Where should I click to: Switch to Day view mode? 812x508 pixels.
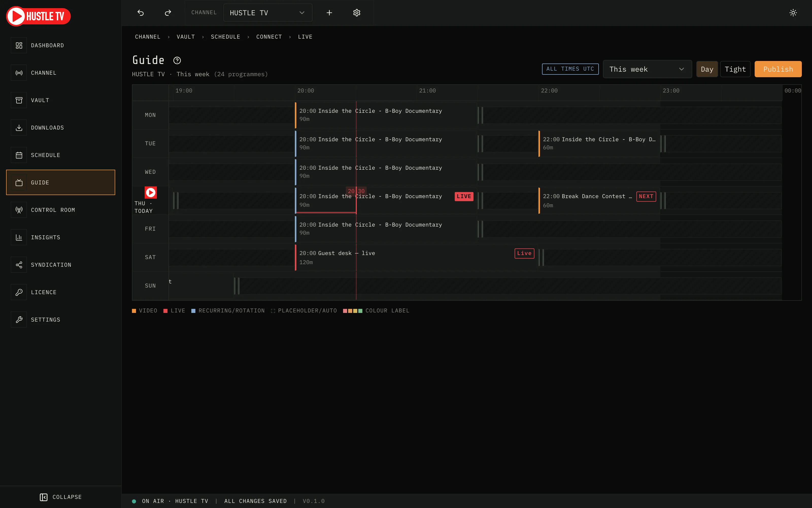coord(707,69)
